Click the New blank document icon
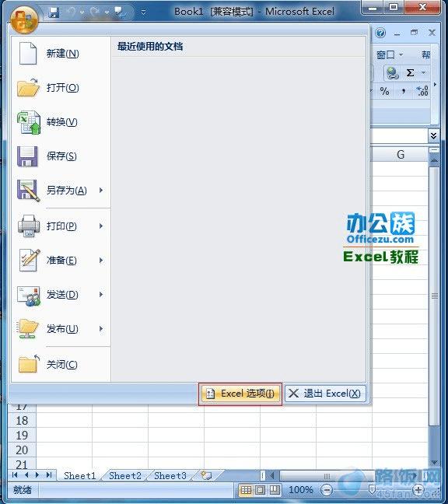The height and width of the screenshot is (504, 448). coord(28,54)
